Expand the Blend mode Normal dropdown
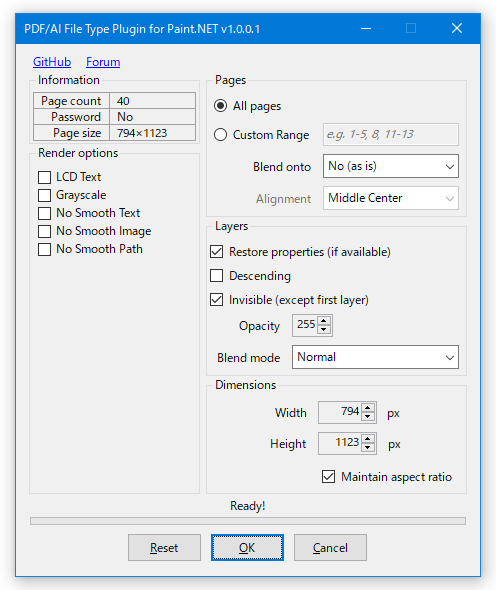 pyautogui.click(x=375, y=357)
